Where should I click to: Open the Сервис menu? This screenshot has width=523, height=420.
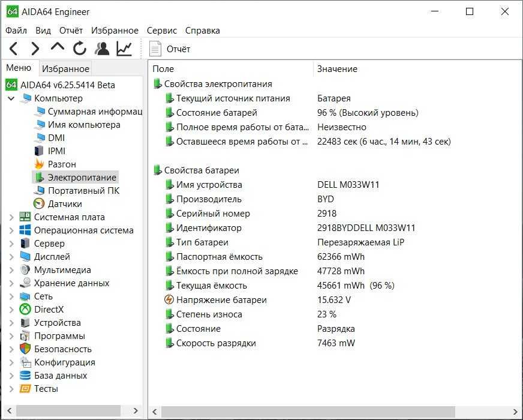coord(162,31)
